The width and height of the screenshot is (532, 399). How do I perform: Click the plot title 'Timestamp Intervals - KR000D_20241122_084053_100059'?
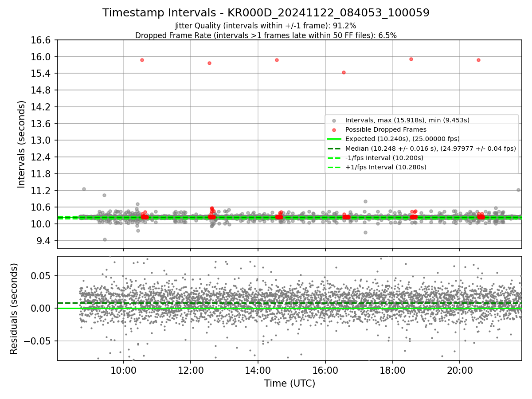coord(266,13)
